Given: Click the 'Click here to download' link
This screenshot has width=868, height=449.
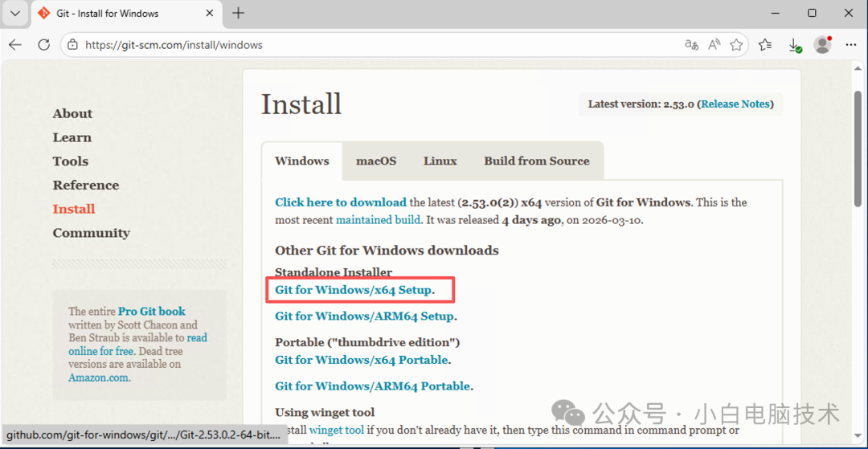Looking at the screenshot, I should pos(341,202).
